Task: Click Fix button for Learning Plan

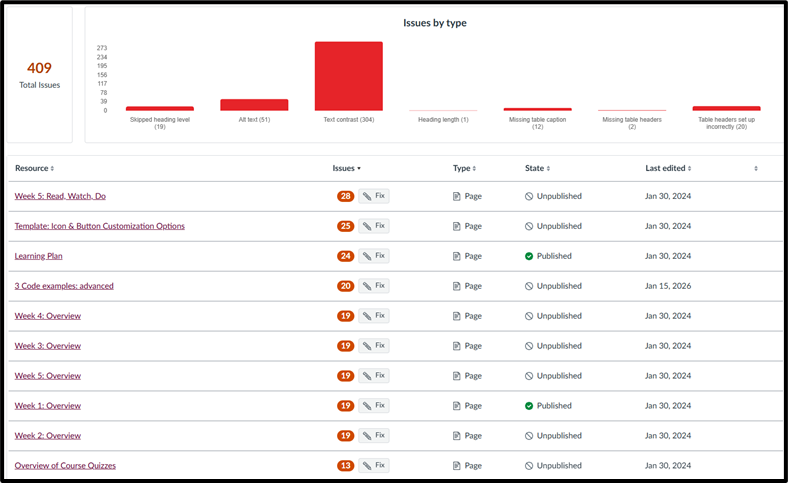Action: point(374,256)
